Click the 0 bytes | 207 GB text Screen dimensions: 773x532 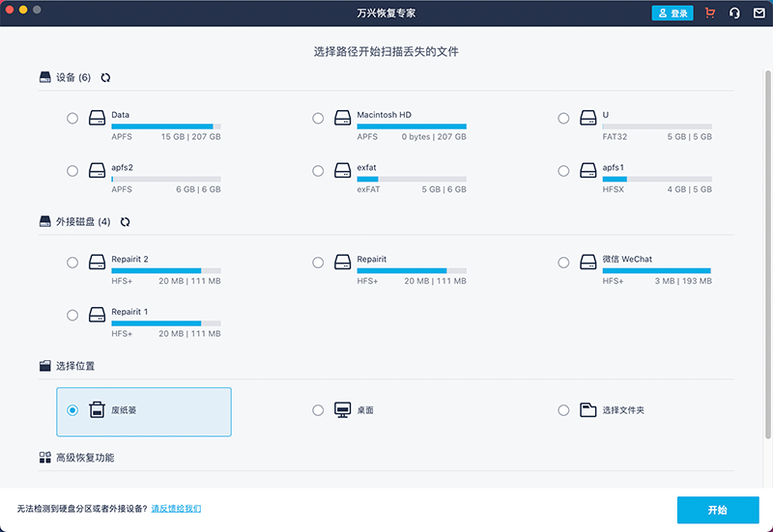(x=434, y=137)
